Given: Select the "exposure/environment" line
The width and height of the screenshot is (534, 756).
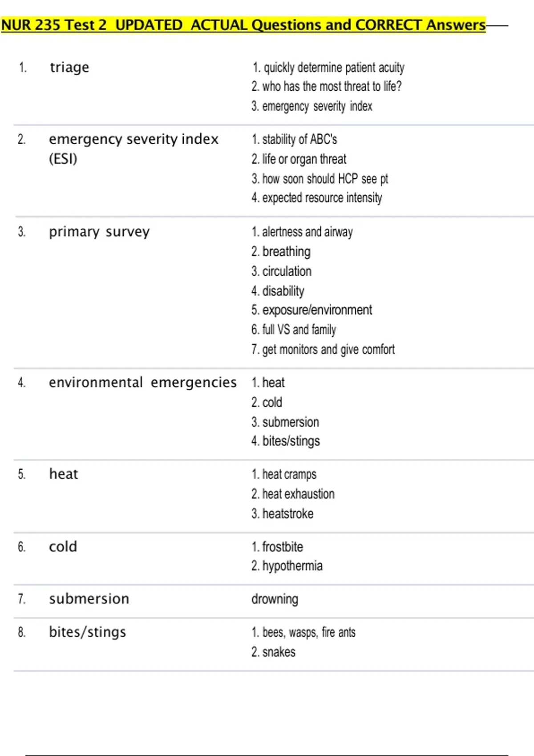Looking at the screenshot, I should point(317,310).
